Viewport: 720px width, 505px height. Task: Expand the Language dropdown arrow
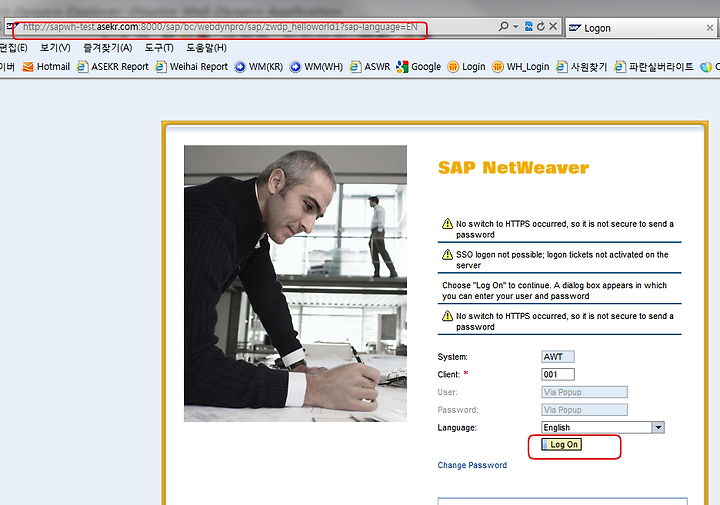[x=658, y=427]
